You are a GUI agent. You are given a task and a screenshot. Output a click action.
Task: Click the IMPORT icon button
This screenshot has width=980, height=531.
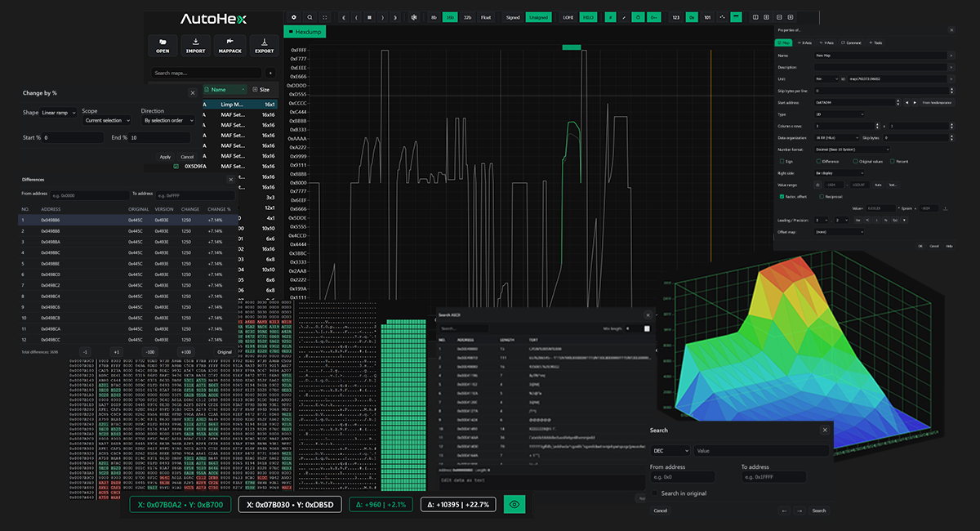tap(196, 46)
